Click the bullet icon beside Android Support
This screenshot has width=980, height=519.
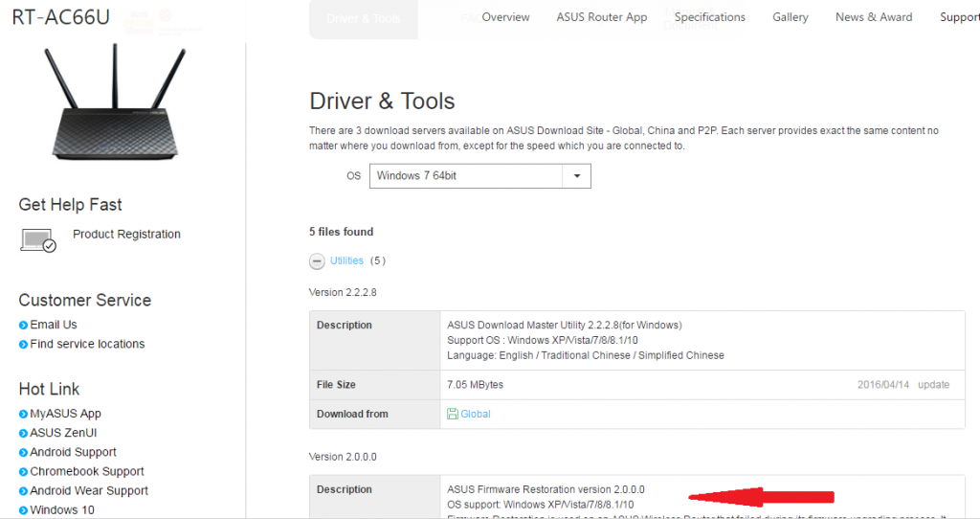23,453
